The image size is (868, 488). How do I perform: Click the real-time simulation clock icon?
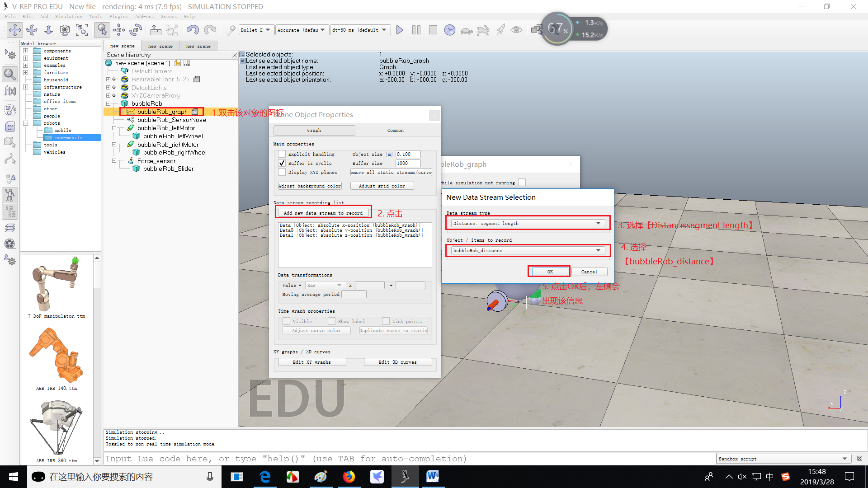coord(449,30)
